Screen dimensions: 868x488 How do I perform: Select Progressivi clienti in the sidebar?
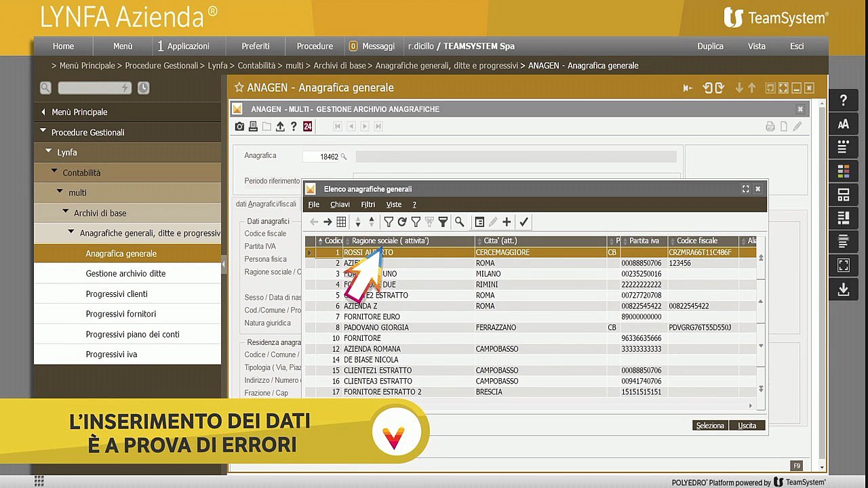click(117, 293)
